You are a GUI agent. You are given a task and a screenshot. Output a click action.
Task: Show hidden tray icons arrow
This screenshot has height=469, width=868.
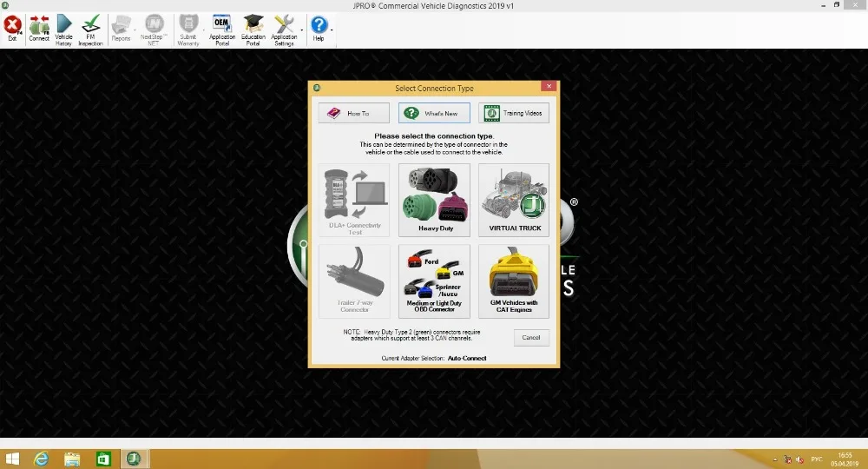tap(774, 459)
